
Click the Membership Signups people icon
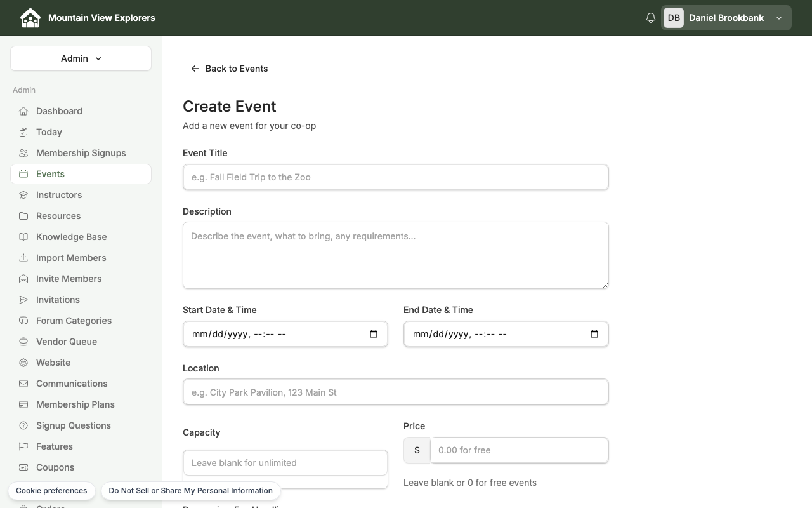tap(23, 153)
